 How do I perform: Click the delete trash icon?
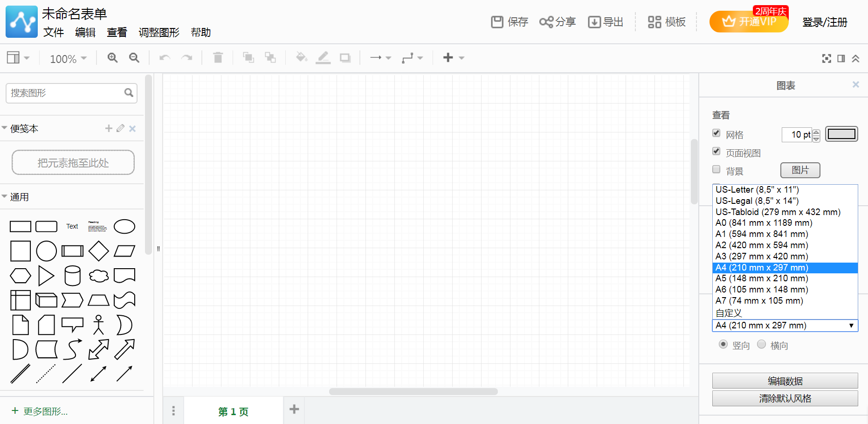pos(218,58)
